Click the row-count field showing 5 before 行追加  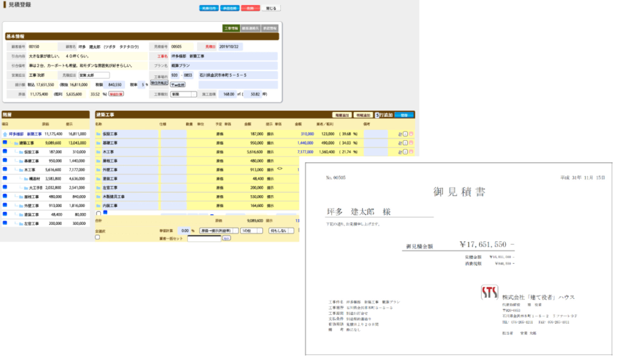click(x=377, y=115)
